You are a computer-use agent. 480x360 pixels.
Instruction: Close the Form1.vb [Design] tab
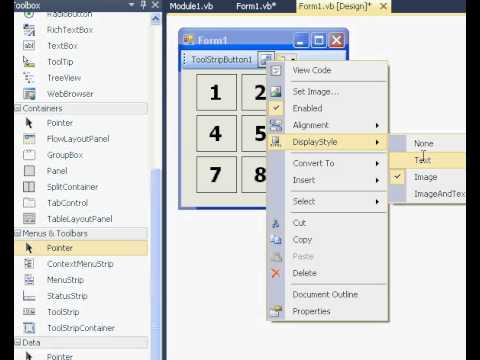coord(383,6)
